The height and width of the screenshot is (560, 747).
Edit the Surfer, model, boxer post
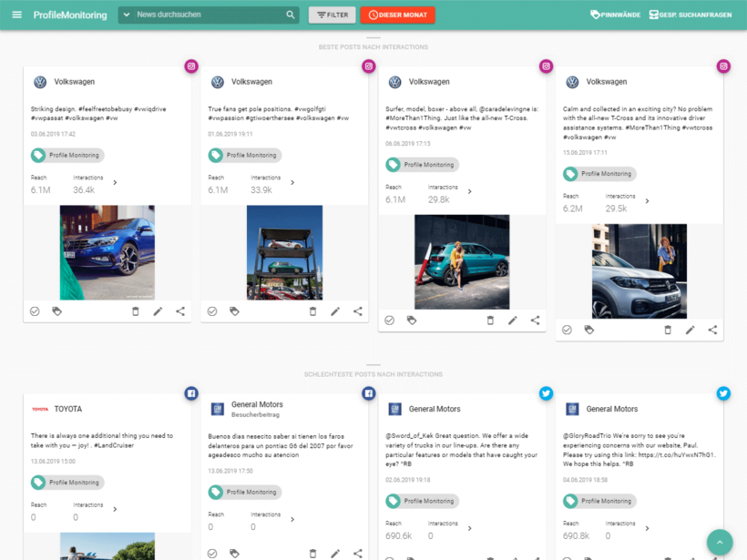click(x=513, y=321)
